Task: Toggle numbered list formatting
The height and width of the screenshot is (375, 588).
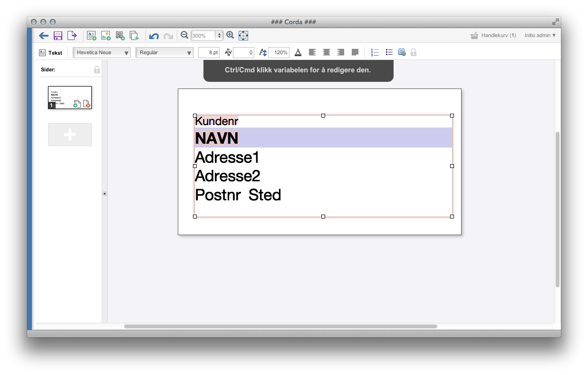Action: tap(375, 52)
